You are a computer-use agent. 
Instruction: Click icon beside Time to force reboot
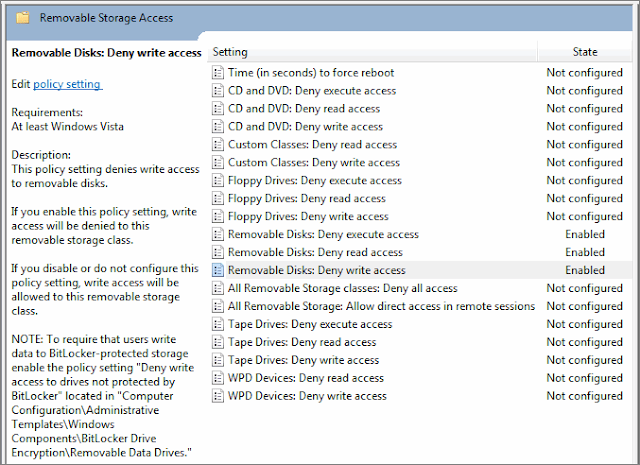pyautogui.click(x=218, y=73)
